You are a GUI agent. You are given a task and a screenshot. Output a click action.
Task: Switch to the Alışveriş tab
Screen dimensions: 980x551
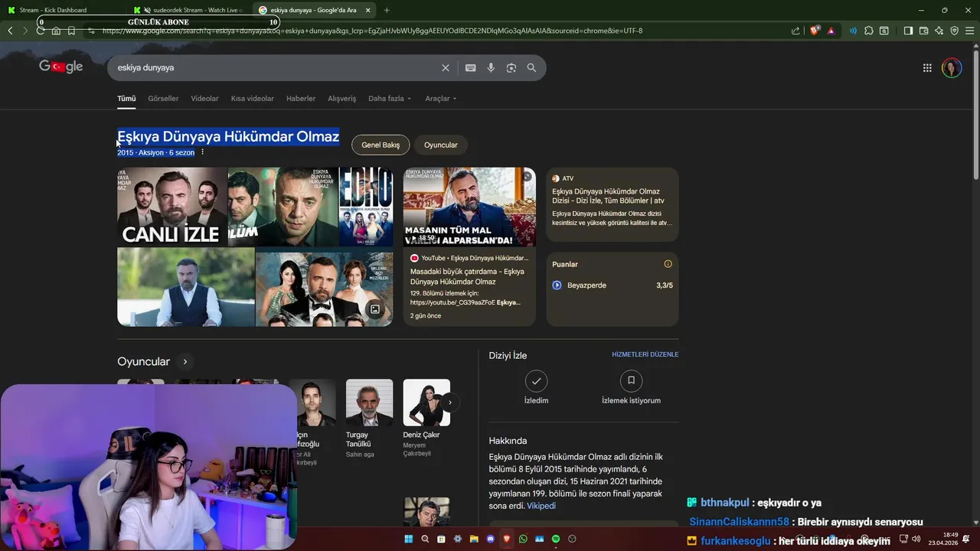click(x=342, y=99)
